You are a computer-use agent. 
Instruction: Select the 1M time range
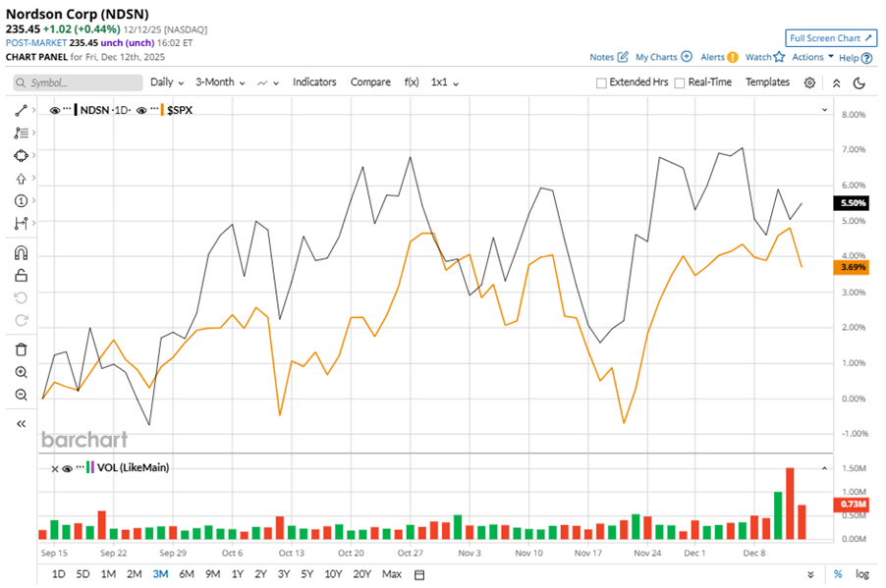pos(108,574)
